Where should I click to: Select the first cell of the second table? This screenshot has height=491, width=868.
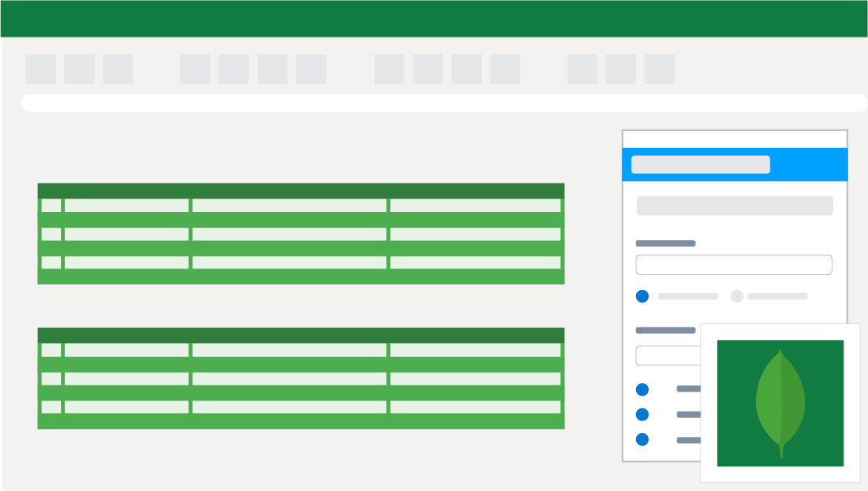click(x=50, y=350)
